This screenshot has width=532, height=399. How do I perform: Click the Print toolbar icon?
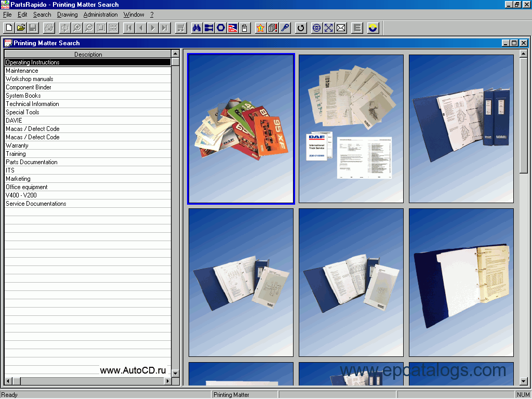click(49, 28)
